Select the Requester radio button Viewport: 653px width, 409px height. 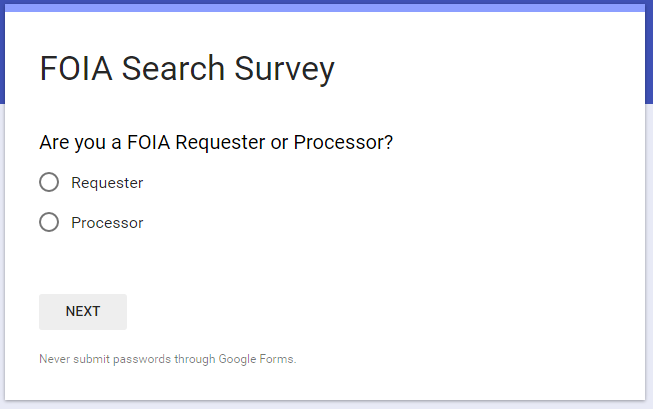(49, 182)
